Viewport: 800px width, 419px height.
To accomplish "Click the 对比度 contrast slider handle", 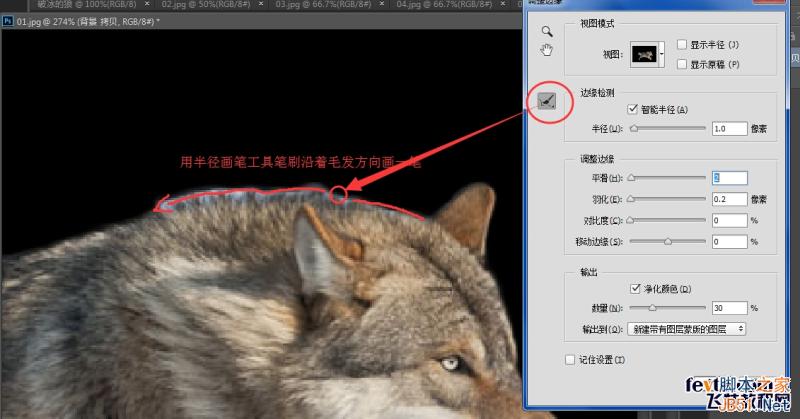I will [x=630, y=220].
